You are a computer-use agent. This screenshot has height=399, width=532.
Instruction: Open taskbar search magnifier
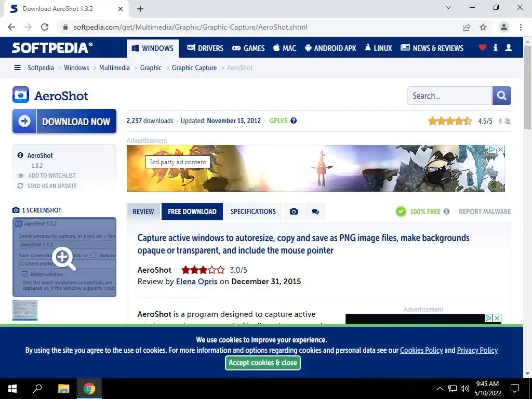tap(37, 389)
